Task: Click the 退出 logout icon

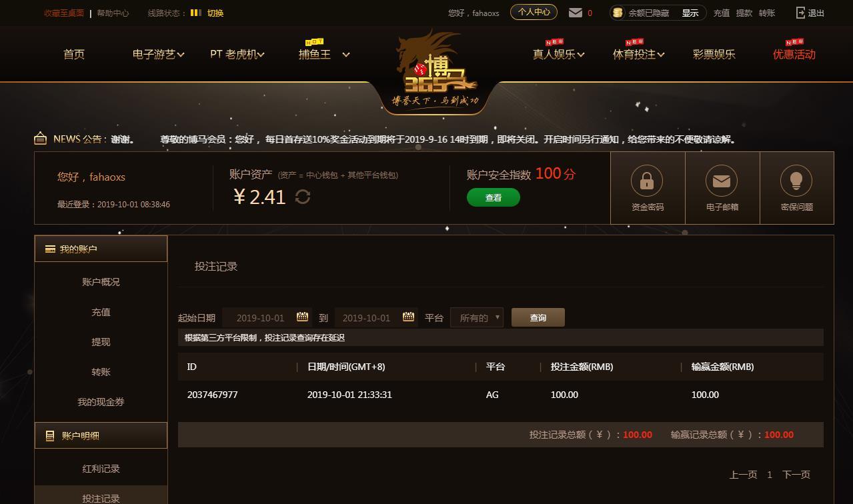Action: [801, 13]
